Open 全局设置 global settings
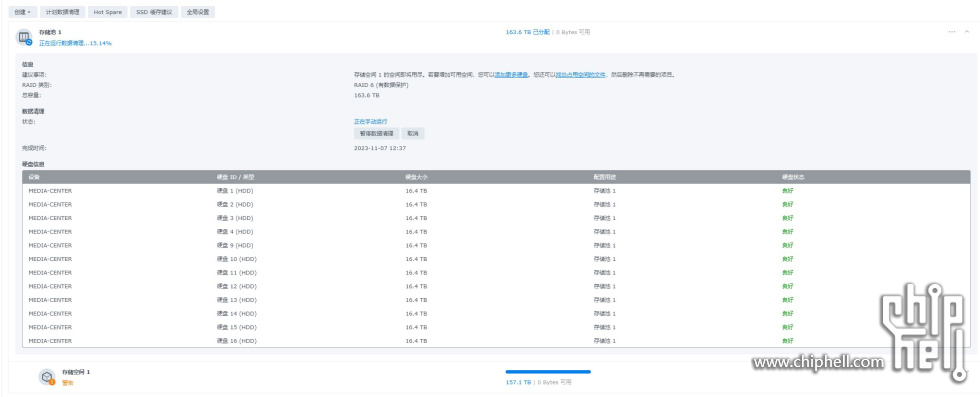The width and height of the screenshot is (980, 397). pos(198,12)
